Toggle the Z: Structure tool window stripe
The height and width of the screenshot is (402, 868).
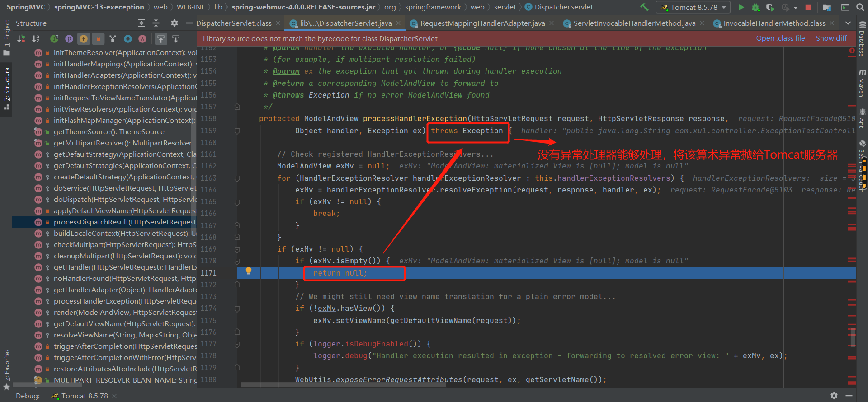point(6,89)
